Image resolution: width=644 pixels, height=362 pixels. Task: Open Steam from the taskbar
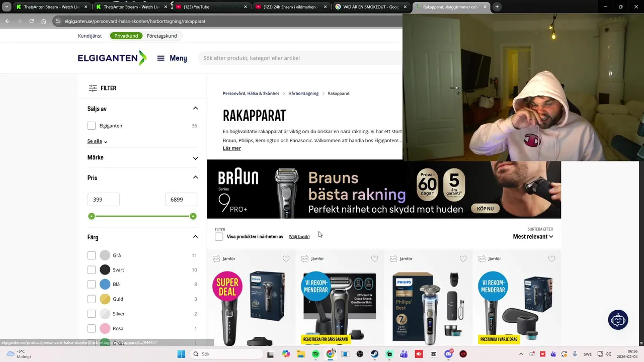pyautogui.click(x=374, y=354)
